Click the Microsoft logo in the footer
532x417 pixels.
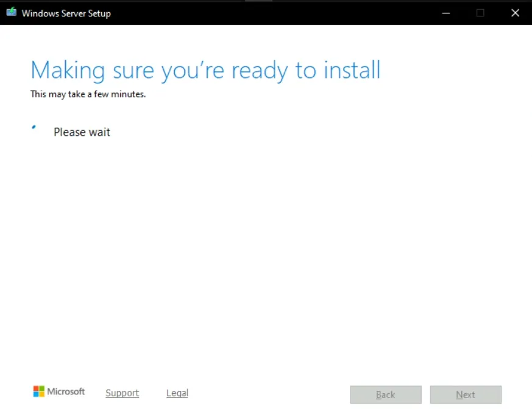tap(59, 391)
